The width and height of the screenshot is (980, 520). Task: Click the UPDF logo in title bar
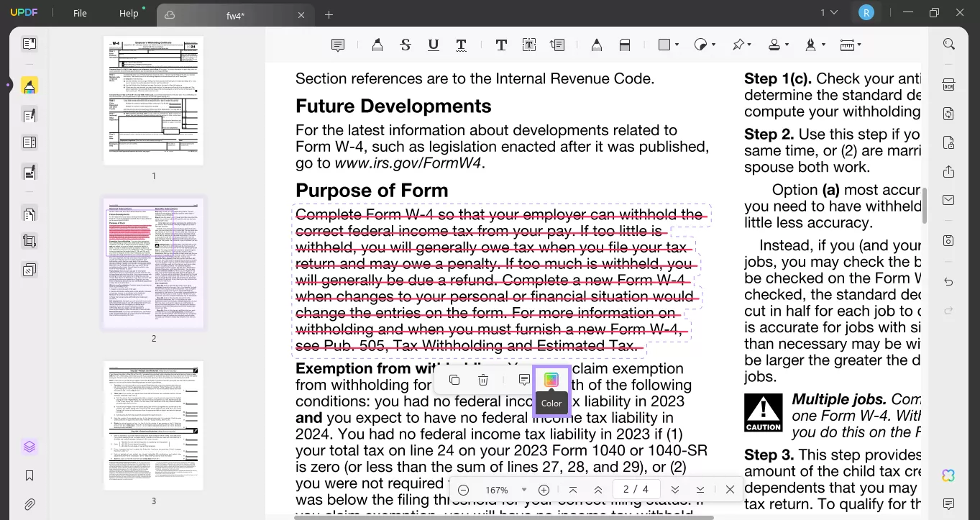point(23,13)
